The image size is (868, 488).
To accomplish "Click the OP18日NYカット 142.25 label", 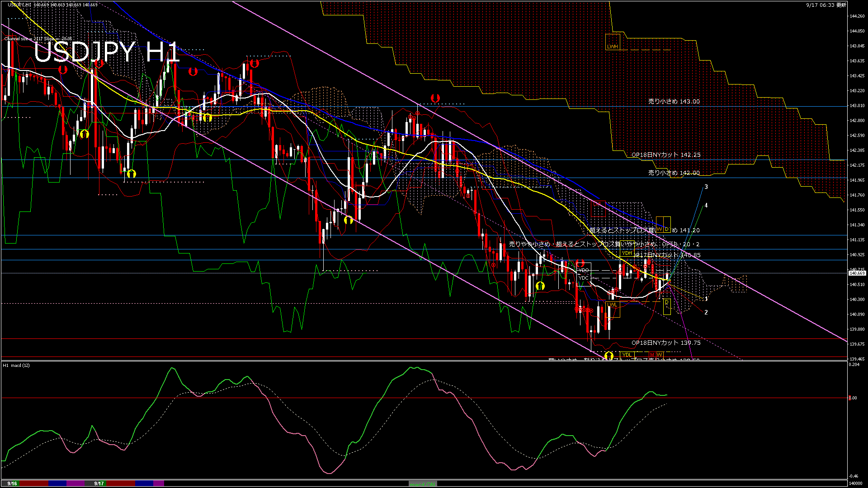I will [666, 155].
